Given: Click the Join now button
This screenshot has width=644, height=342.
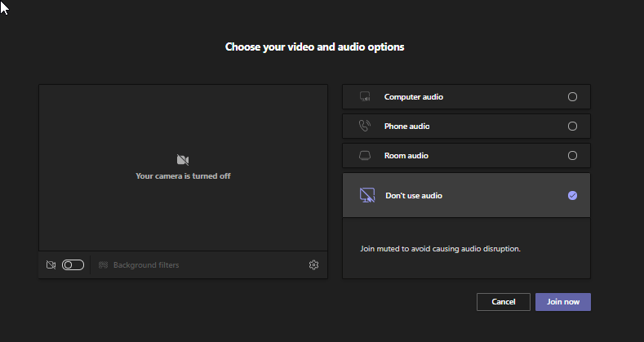Looking at the screenshot, I should coord(563,302).
